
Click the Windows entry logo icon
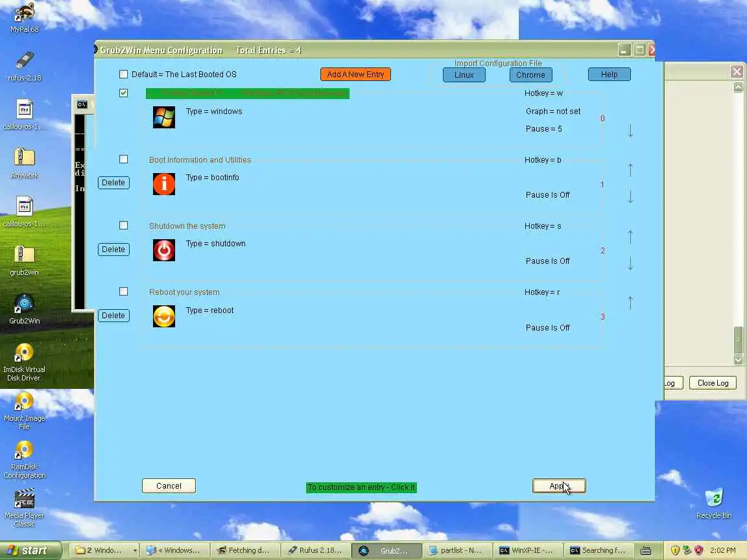tap(164, 117)
